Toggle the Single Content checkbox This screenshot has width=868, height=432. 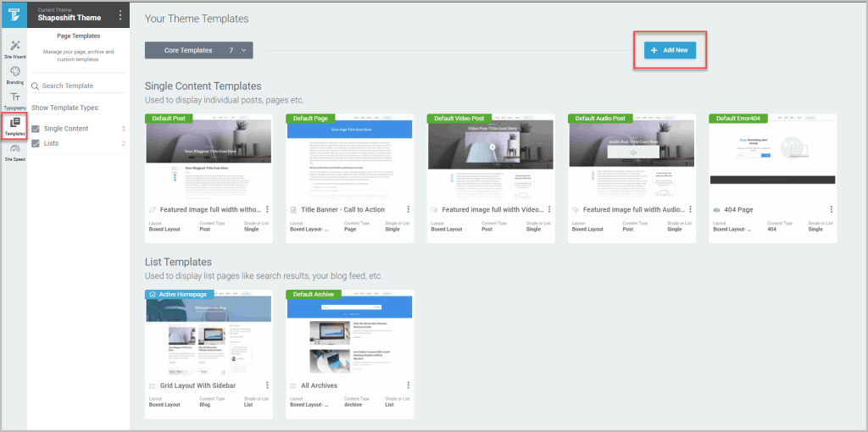[x=36, y=129]
